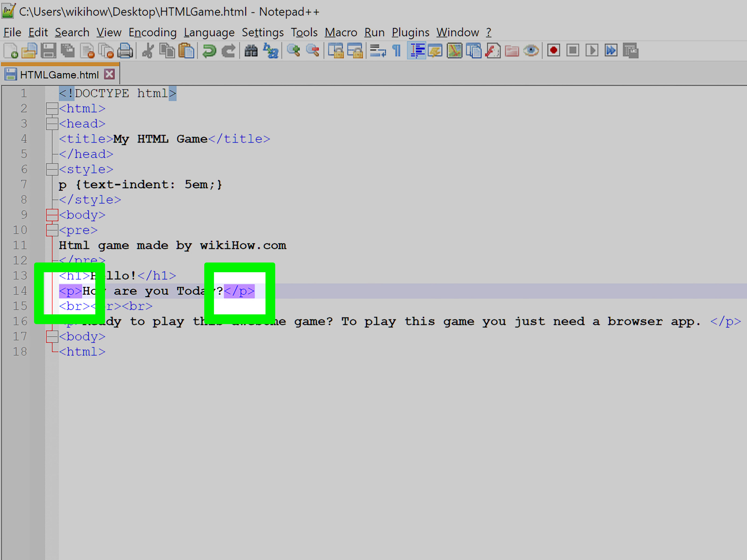Click the closing </head> tag on line 5
The image size is (747, 560).
(86, 154)
